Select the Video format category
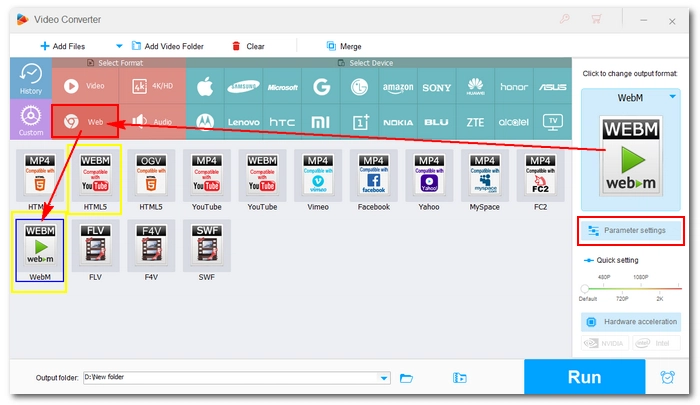This screenshot has height=405, width=700. (85, 86)
